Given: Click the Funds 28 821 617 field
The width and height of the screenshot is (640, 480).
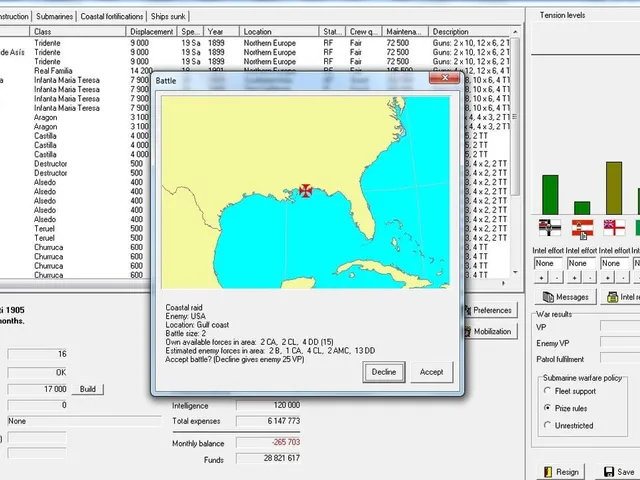Looking at the screenshot, I should click(x=268, y=458).
